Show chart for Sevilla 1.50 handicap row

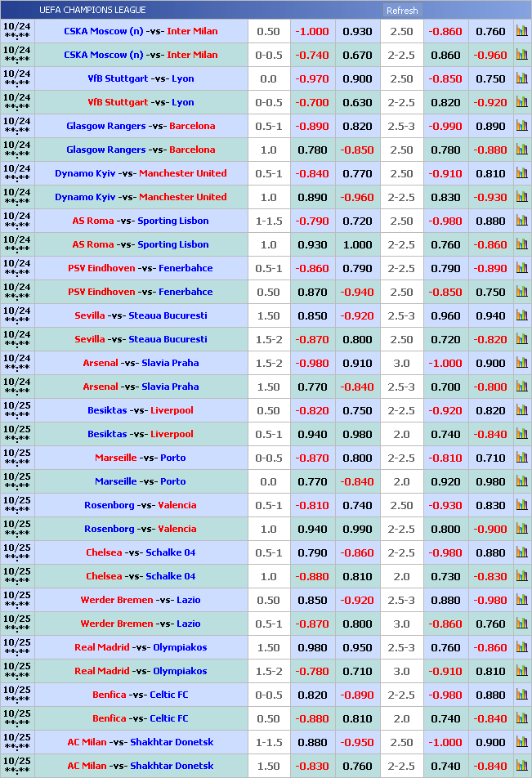coord(521,315)
